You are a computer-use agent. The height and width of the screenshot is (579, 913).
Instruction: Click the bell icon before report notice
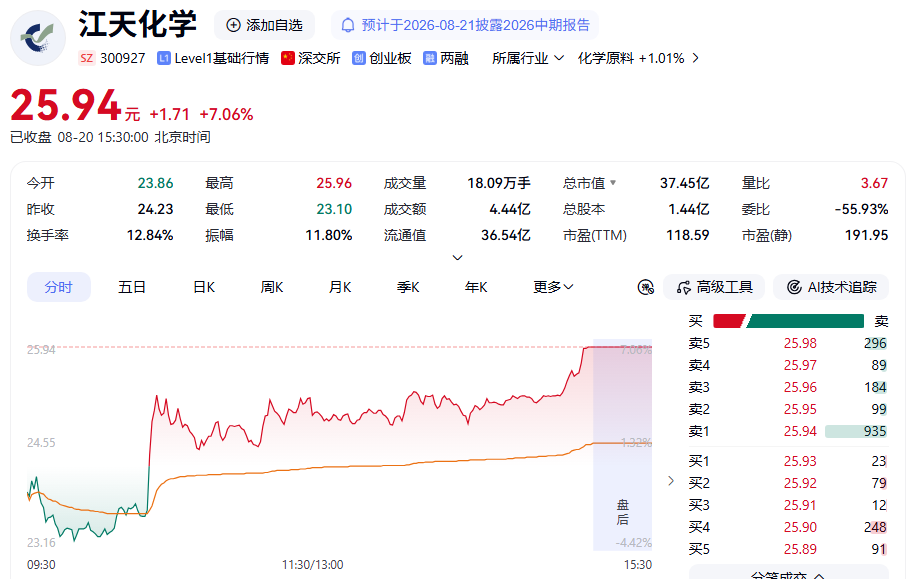348,25
